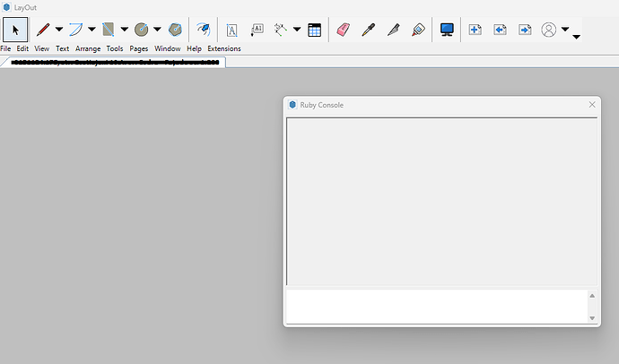Open the View menu

[41, 48]
